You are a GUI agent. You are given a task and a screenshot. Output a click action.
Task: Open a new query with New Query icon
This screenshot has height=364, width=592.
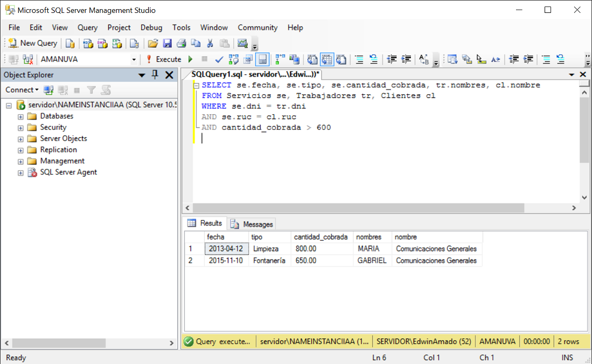32,43
